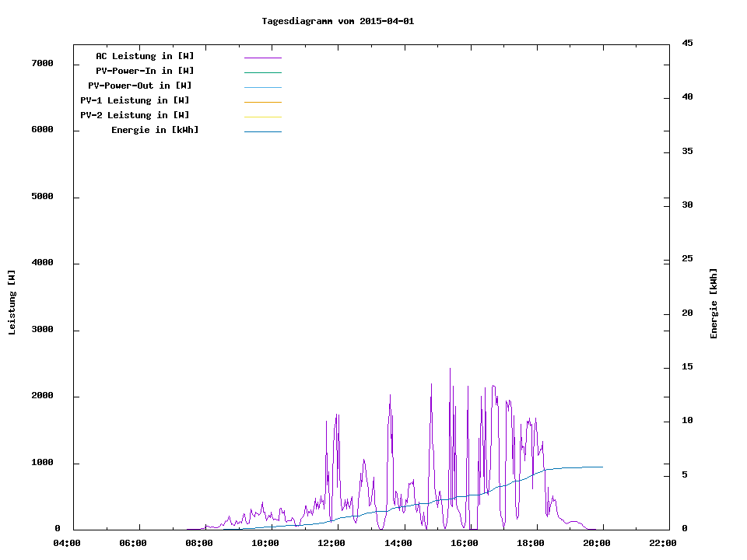Click the 18:00 time axis label
747x560 pixels.
point(531,544)
